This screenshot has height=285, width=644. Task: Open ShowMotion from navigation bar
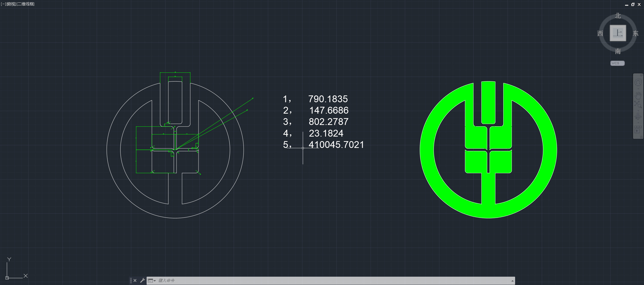638,129
